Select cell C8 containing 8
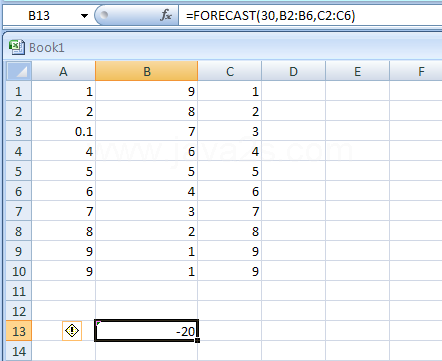This screenshot has height=361, width=442. [230, 231]
